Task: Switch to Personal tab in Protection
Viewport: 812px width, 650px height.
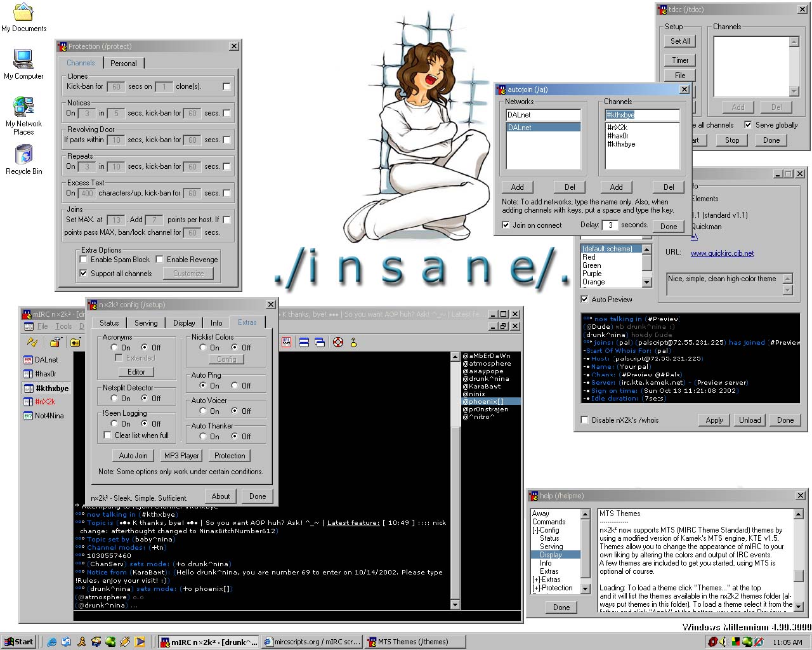Action: [x=124, y=63]
